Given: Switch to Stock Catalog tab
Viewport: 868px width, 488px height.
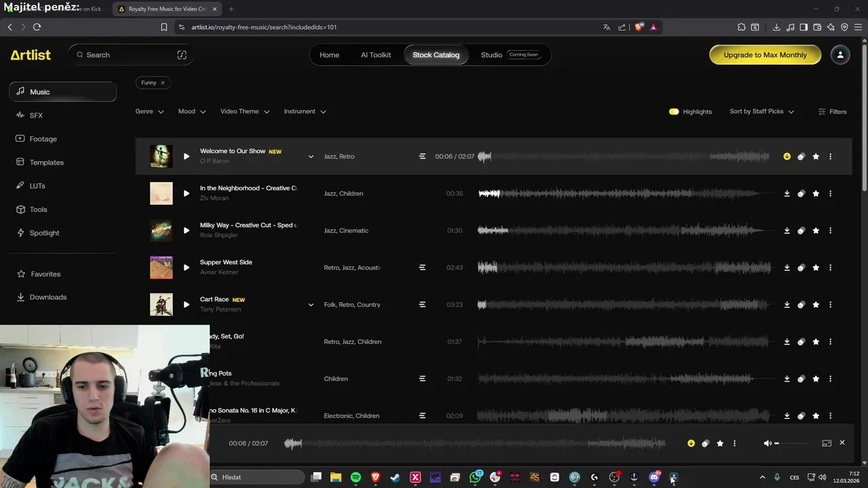Looking at the screenshot, I should pos(436,55).
